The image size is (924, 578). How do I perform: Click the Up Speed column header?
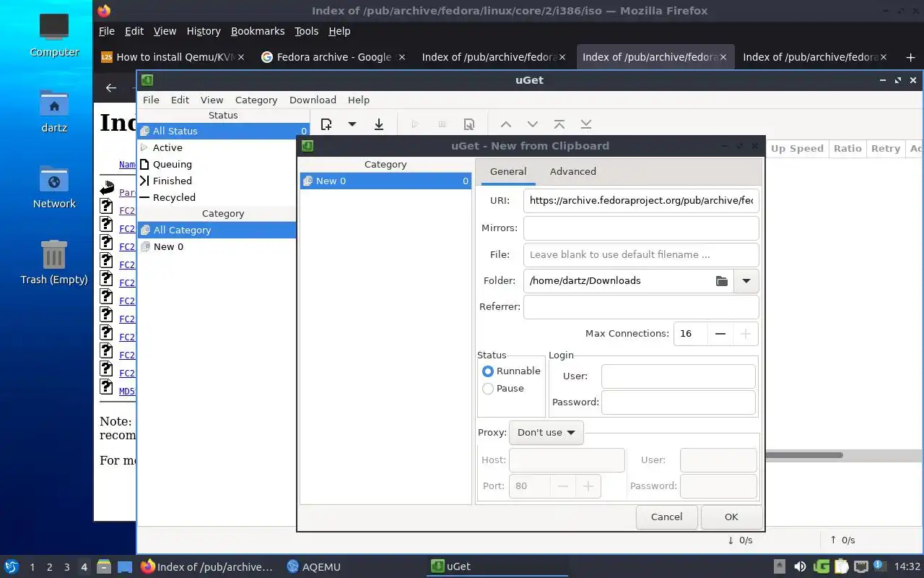[797, 149]
